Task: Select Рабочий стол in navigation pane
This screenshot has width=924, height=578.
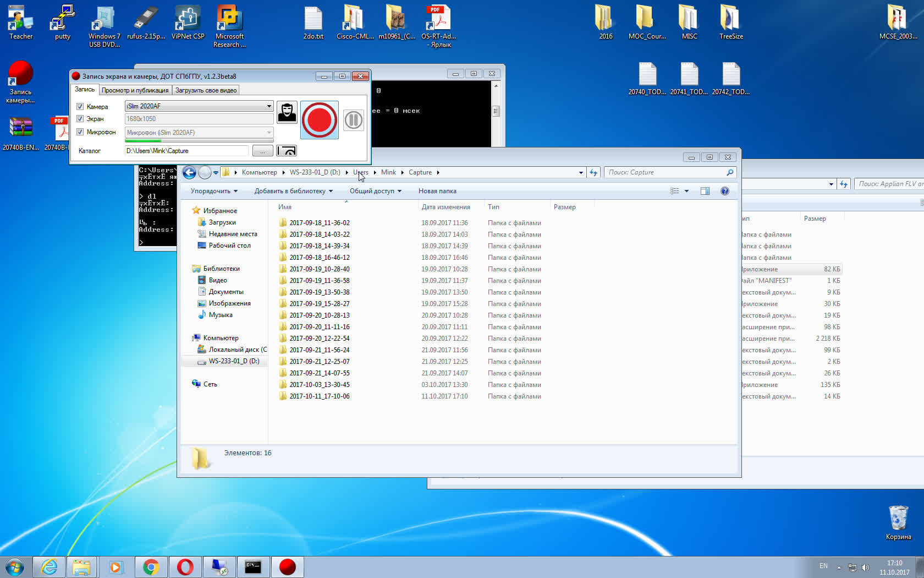Action: (229, 246)
